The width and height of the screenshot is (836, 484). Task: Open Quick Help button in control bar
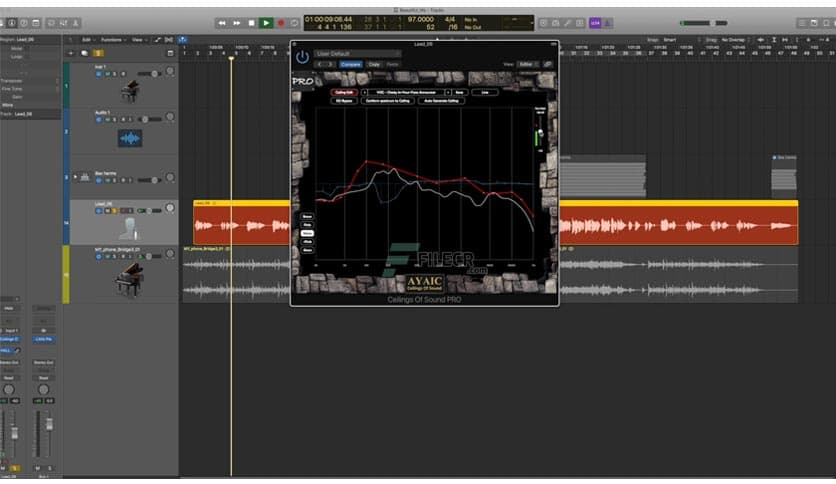click(x=23, y=23)
